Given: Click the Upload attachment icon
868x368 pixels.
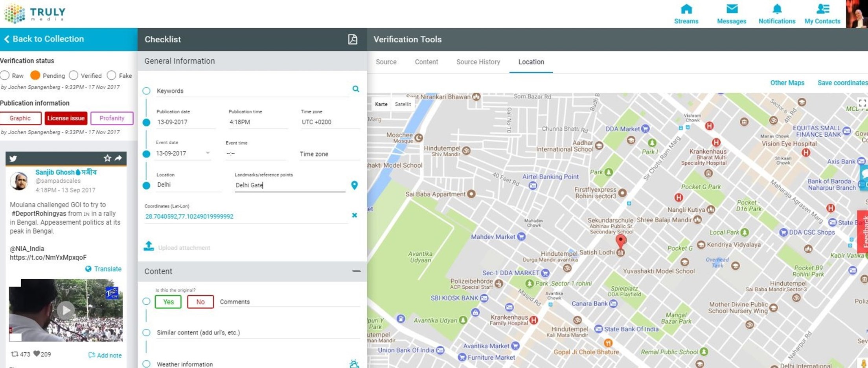Looking at the screenshot, I should tap(149, 247).
